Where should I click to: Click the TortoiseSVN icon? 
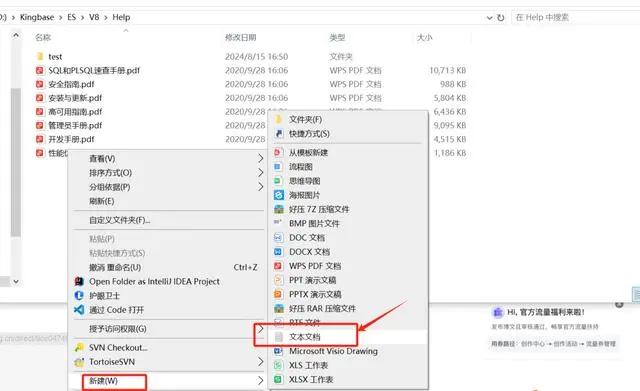coord(79,362)
